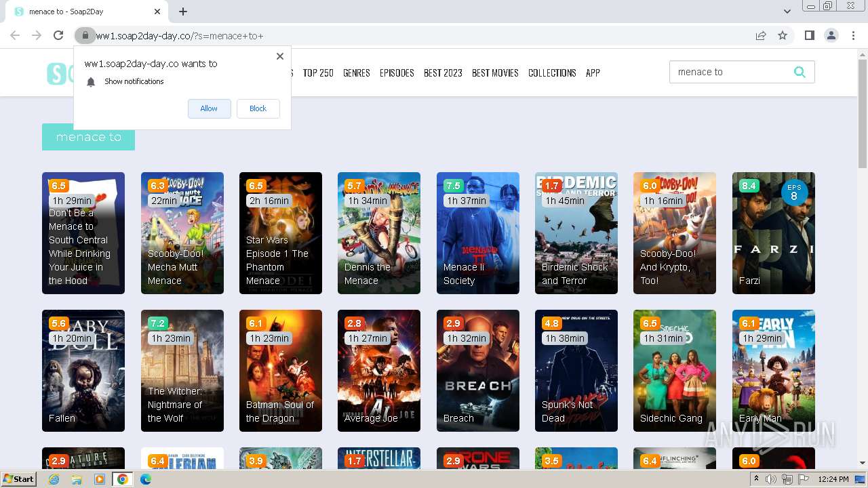Screen dimensions: 868x488
Task: Show hidden system tray icons
Action: tap(756, 479)
